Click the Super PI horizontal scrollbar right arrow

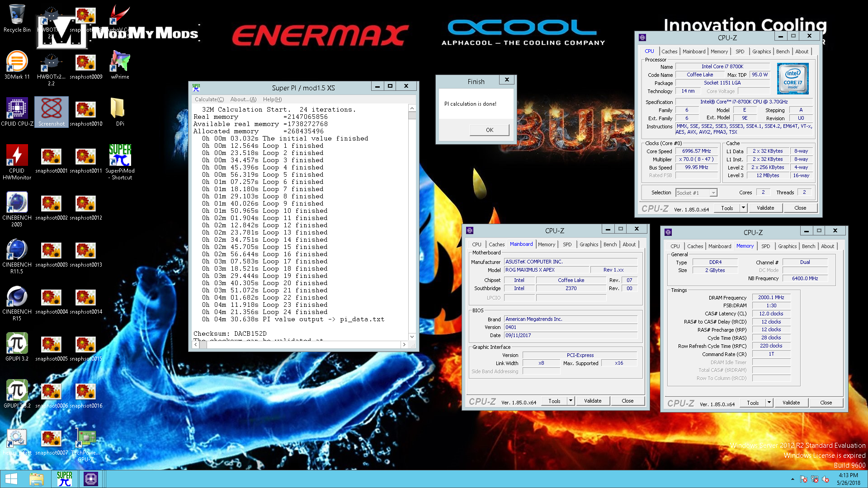(404, 344)
